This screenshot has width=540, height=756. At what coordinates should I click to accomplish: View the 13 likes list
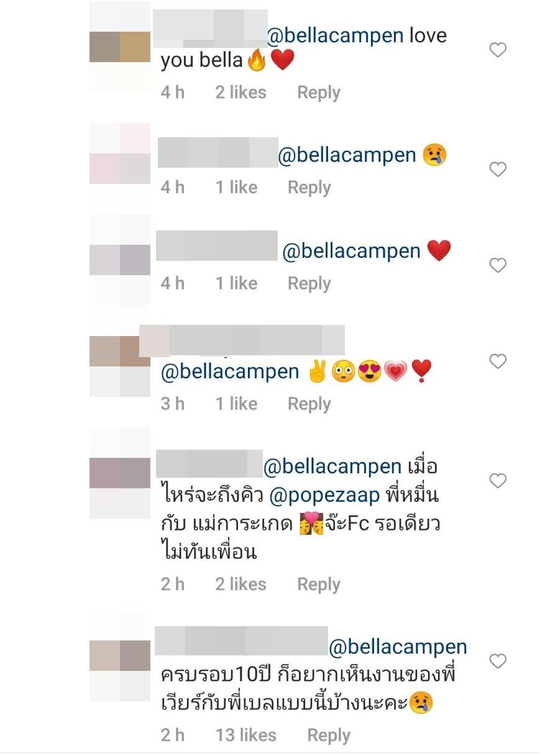coord(246,736)
